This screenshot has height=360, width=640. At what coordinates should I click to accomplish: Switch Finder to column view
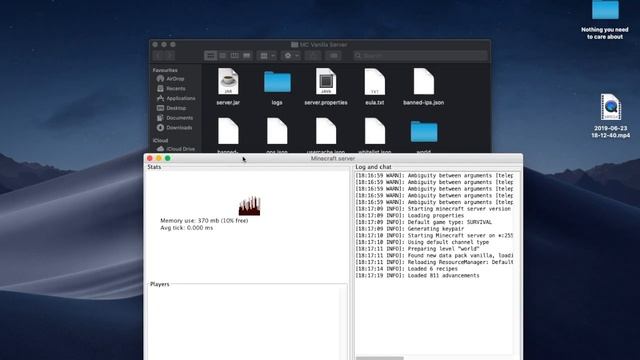pos(234,56)
